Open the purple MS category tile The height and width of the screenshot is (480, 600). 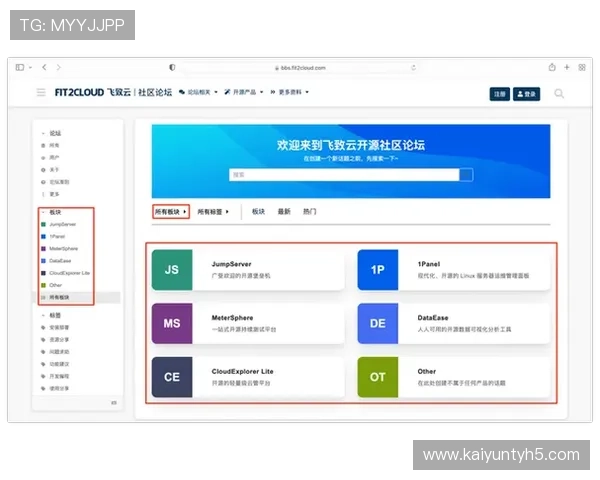click(x=172, y=323)
